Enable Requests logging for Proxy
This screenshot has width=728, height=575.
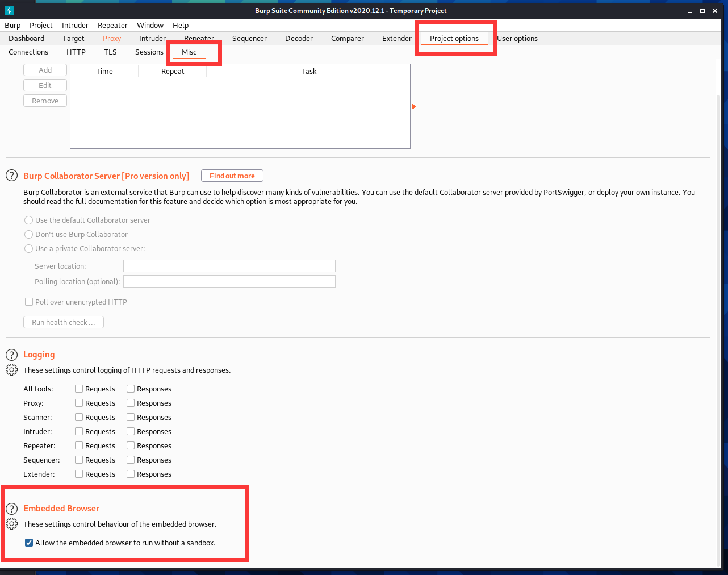(79, 403)
